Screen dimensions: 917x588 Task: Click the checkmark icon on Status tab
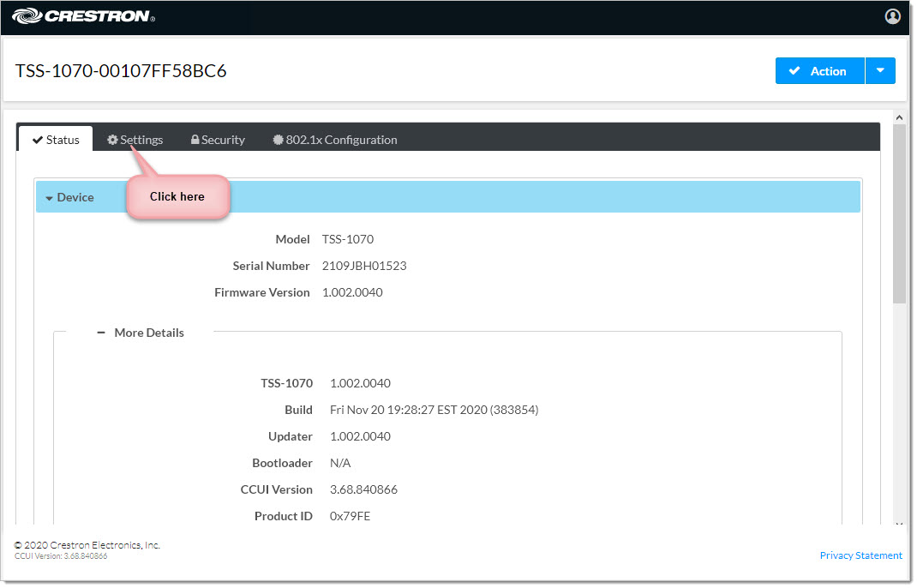tap(38, 140)
